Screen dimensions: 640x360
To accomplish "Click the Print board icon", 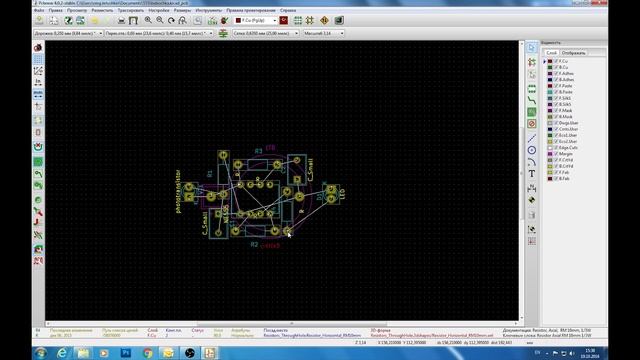I will click(121, 20).
